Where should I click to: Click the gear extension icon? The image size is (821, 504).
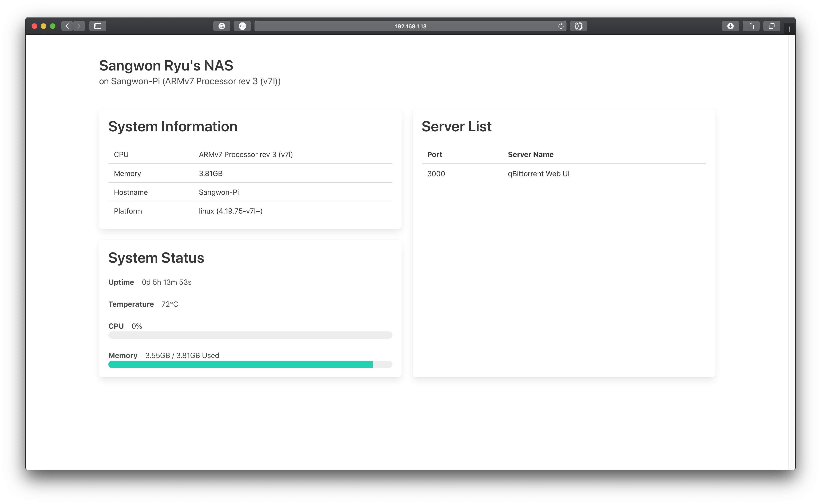tap(578, 26)
